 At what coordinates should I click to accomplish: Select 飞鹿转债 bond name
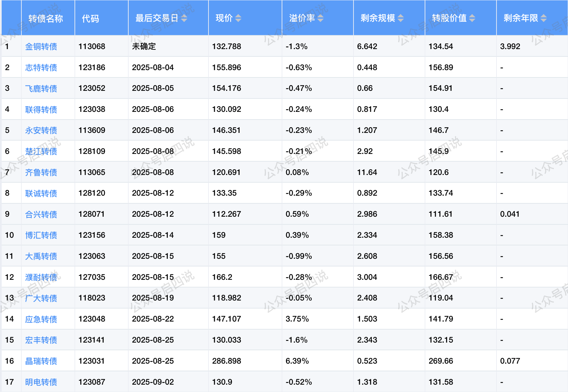[x=41, y=89]
